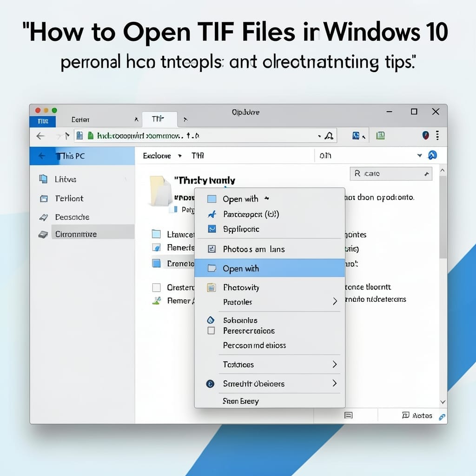Select the Remer file row
Image resolution: width=476 pixels, height=476 pixels.
172,301
